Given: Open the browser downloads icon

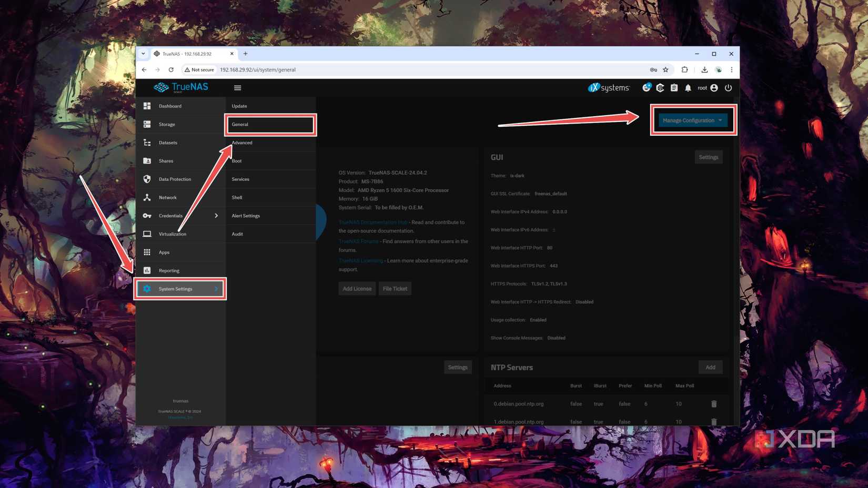Looking at the screenshot, I should pyautogui.click(x=704, y=69).
